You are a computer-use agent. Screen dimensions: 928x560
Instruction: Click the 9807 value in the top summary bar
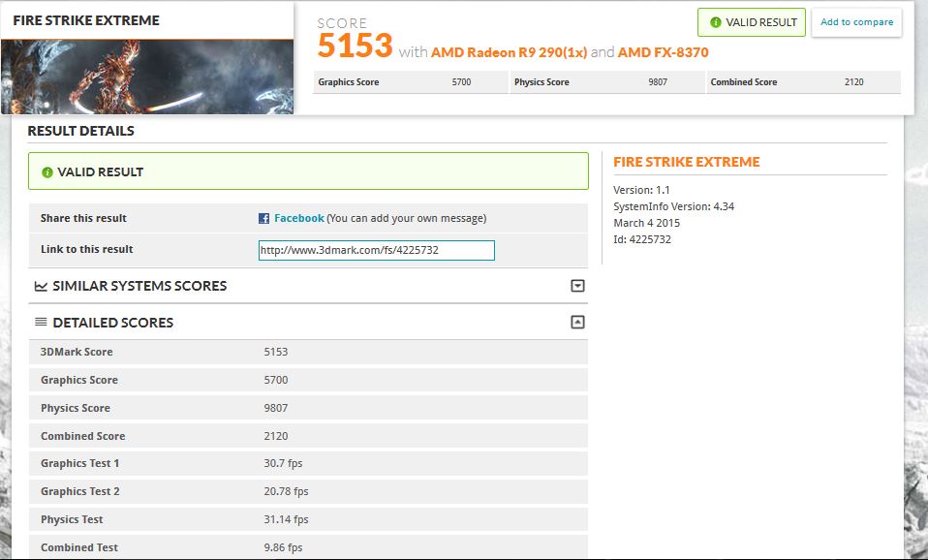658,82
